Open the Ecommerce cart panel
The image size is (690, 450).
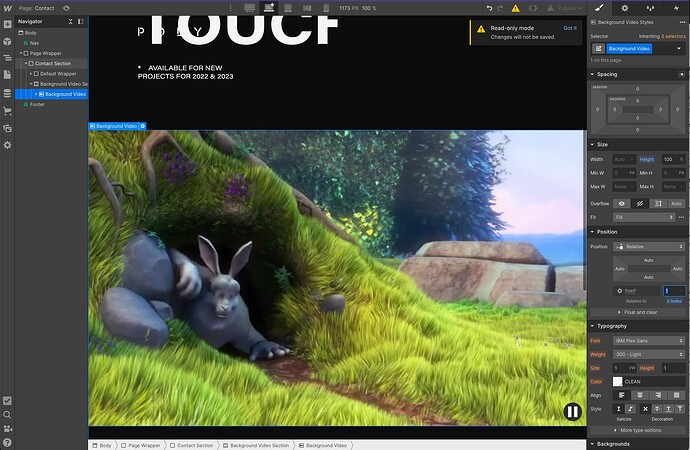[7, 111]
